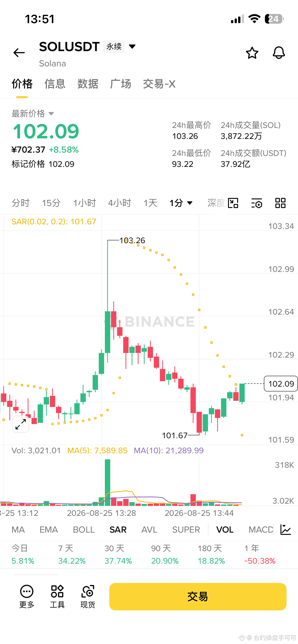The height and width of the screenshot is (644, 298).
Task: Tap the Vol: 3,021.01 label
Action: pyautogui.click(x=36, y=450)
